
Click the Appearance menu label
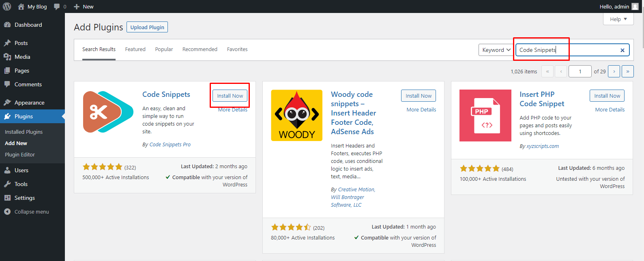pyautogui.click(x=30, y=103)
